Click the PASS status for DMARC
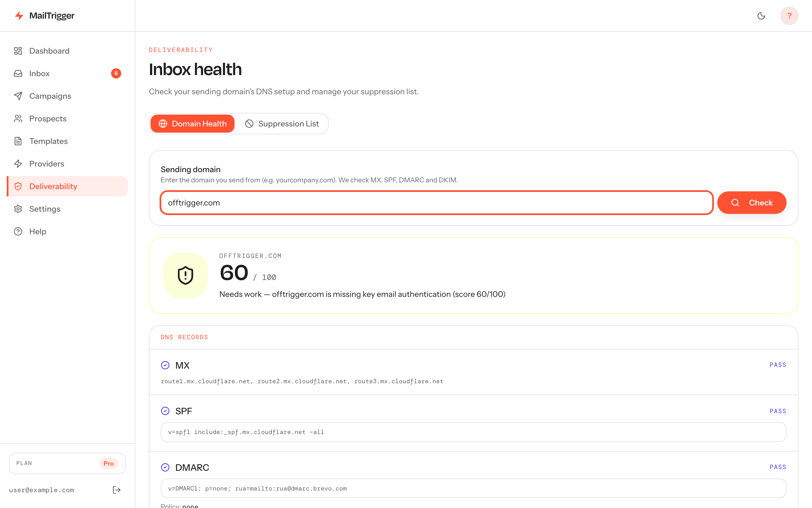Viewport: 812px width, 508px height. point(778,467)
